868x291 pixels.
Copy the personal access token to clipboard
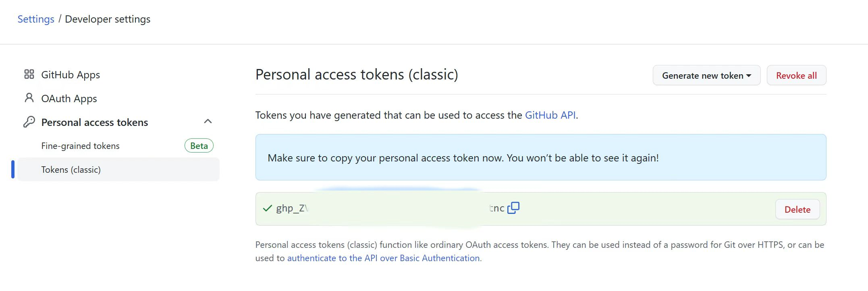click(x=513, y=208)
